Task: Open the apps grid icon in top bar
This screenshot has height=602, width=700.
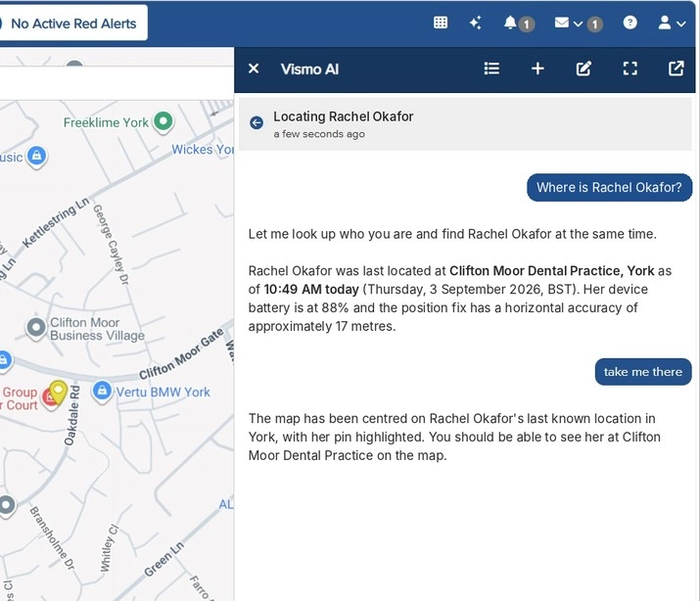Action: (x=441, y=23)
